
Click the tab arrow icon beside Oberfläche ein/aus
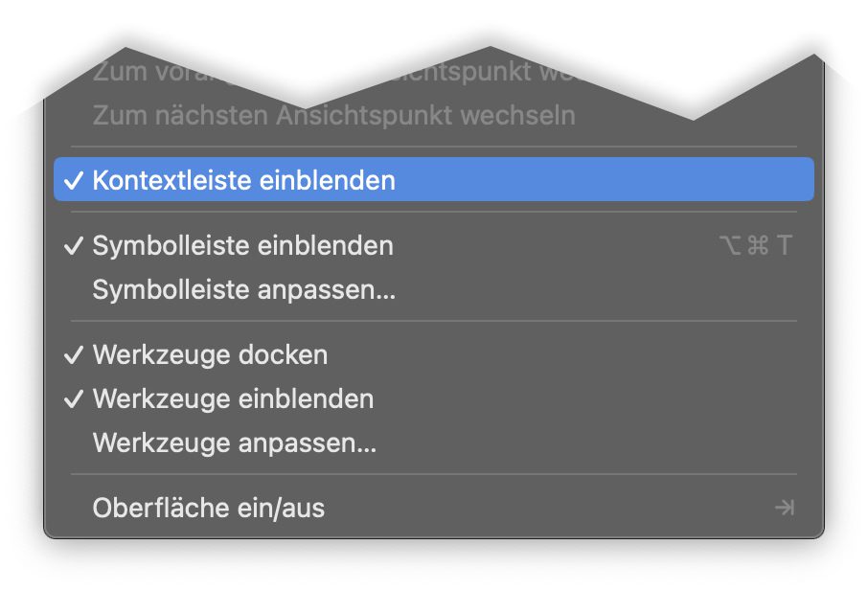(x=784, y=508)
